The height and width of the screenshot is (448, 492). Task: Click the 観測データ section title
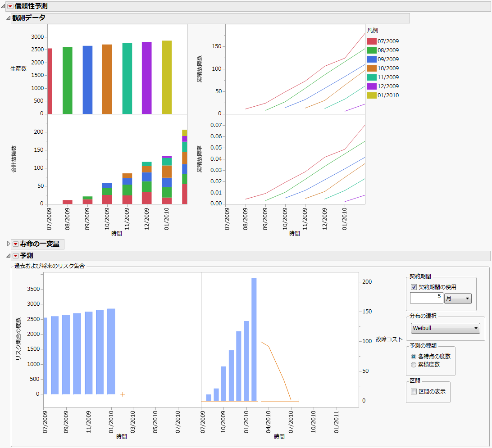coord(28,18)
